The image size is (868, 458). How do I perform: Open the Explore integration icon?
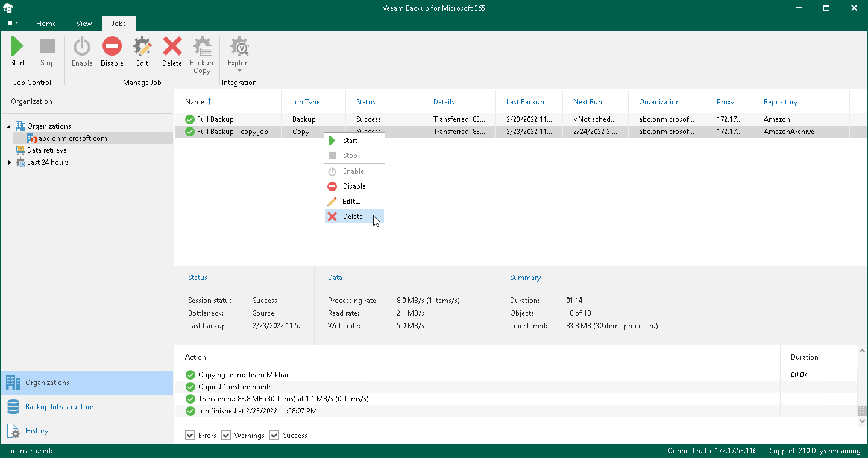(239, 47)
